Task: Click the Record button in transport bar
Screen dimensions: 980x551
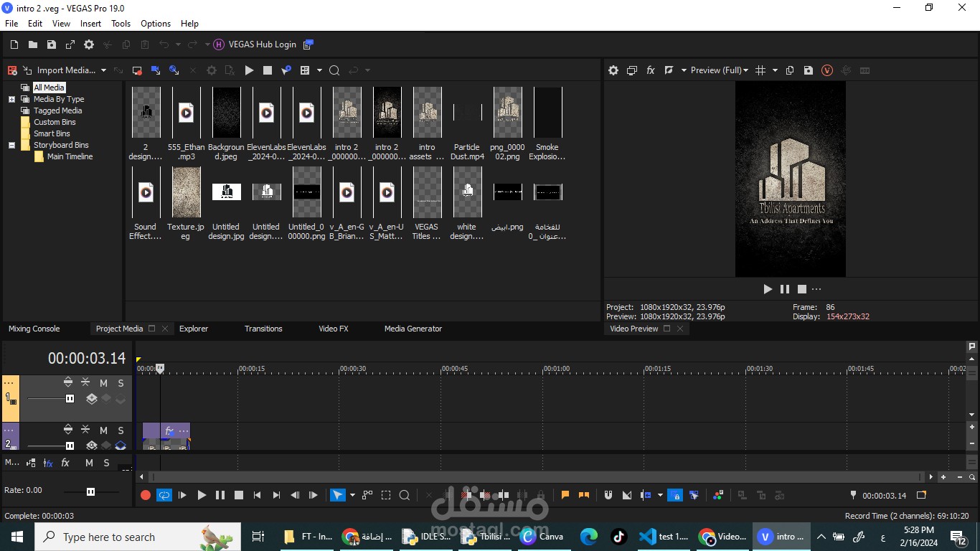Action: pos(146,495)
